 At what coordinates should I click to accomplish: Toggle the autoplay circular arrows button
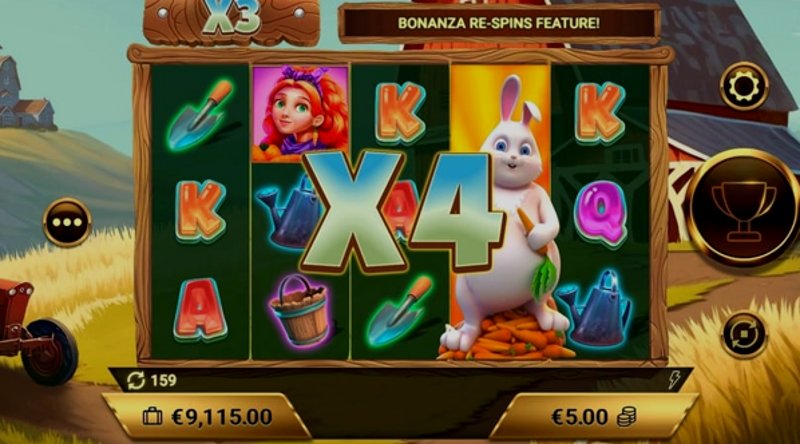click(744, 335)
